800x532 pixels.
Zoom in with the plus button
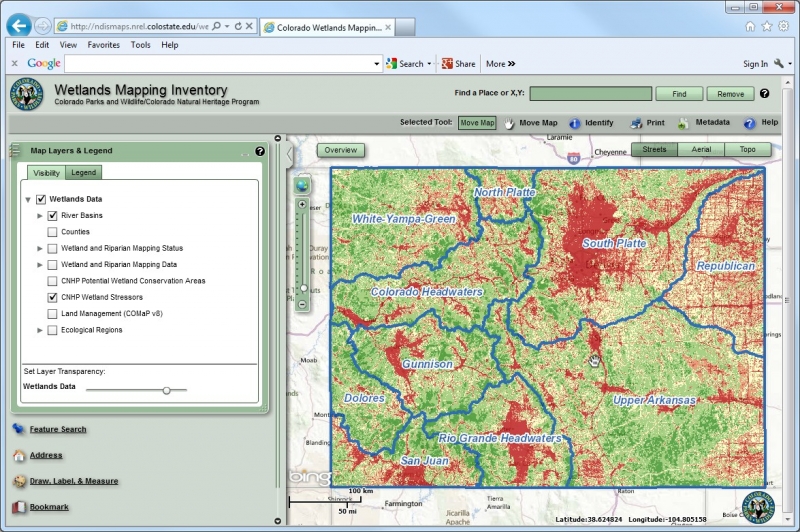(x=302, y=204)
